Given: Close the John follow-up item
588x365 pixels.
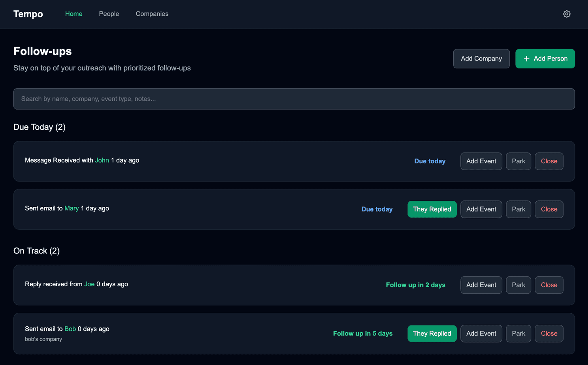Looking at the screenshot, I should coord(548,161).
